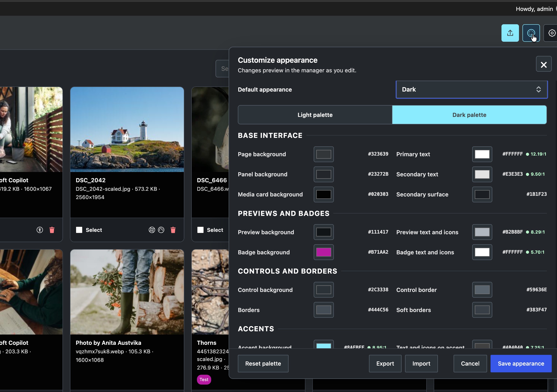The width and height of the screenshot is (557, 392).
Task: Open the Control background color swatch
Action: [324, 290]
